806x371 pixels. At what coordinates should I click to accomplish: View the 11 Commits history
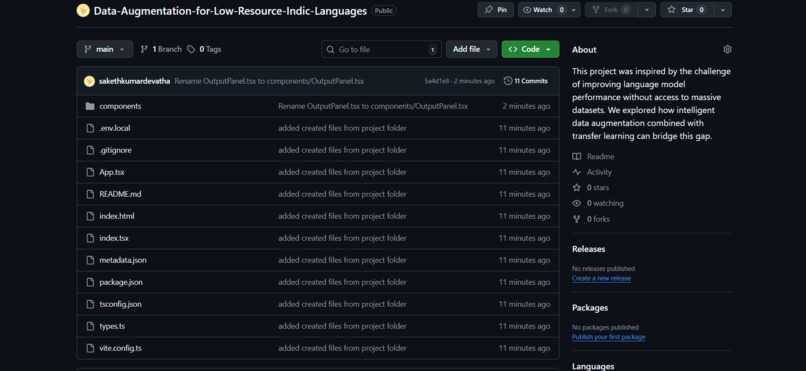coord(525,81)
